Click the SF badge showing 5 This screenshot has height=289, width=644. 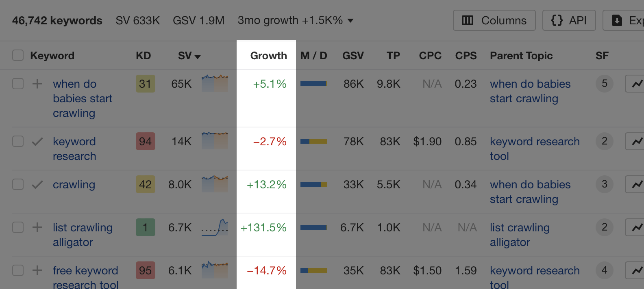pos(604,84)
